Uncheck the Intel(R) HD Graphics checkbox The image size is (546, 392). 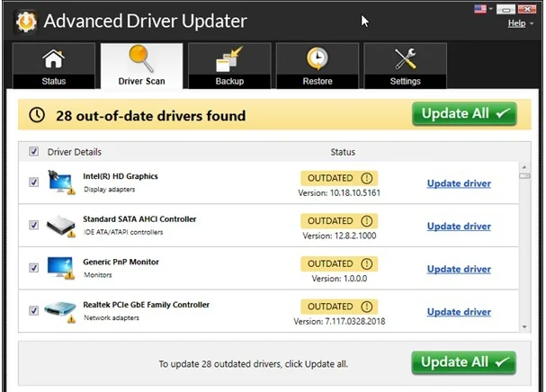point(34,183)
